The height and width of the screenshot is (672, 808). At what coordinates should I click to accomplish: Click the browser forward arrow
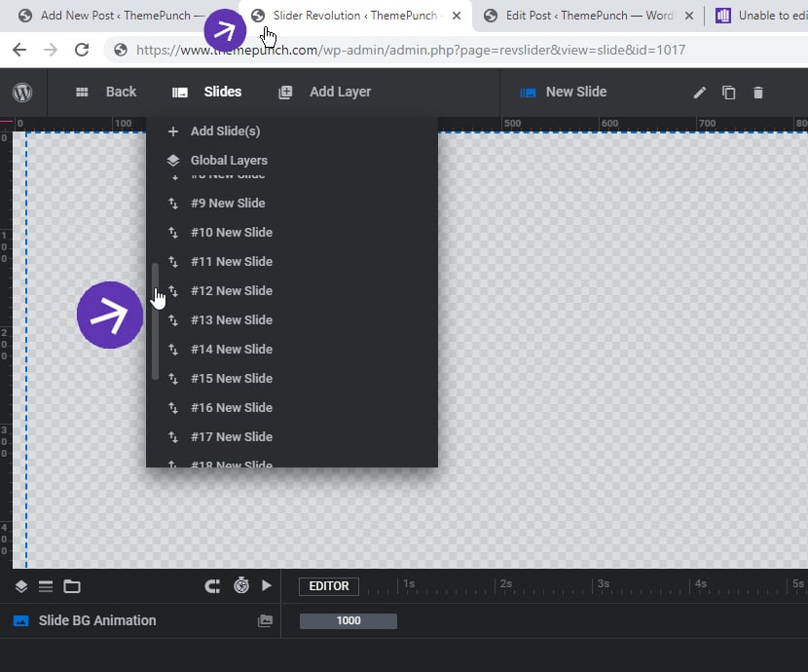[x=51, y=50]
